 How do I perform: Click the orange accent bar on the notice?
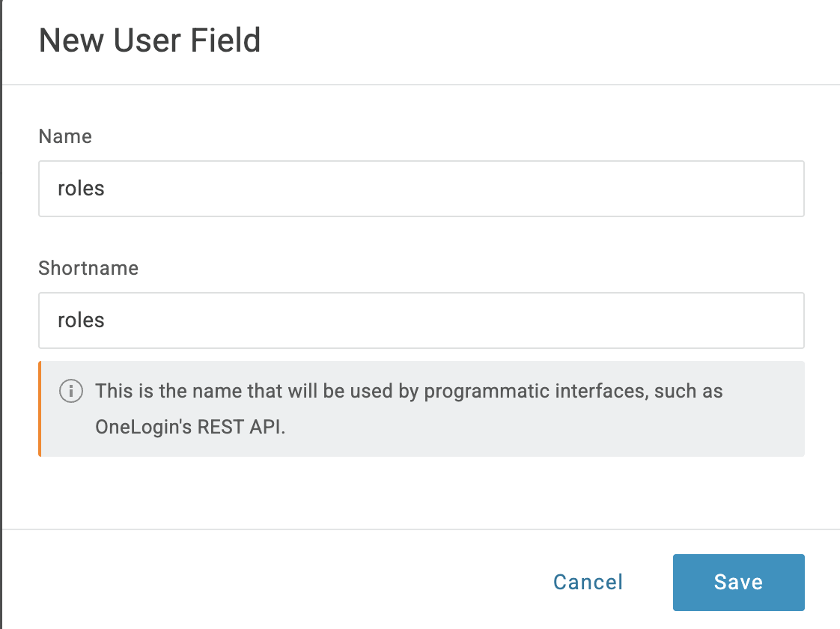pos(40,409)
